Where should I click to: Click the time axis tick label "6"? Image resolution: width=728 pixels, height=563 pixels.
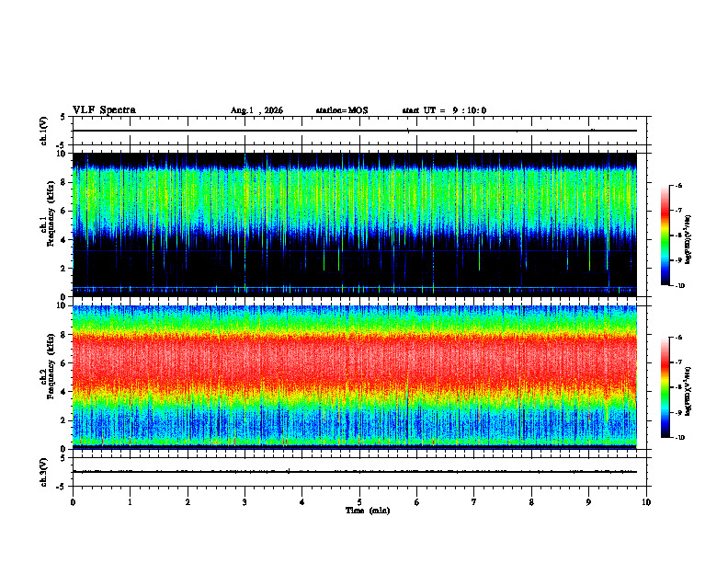417,502
